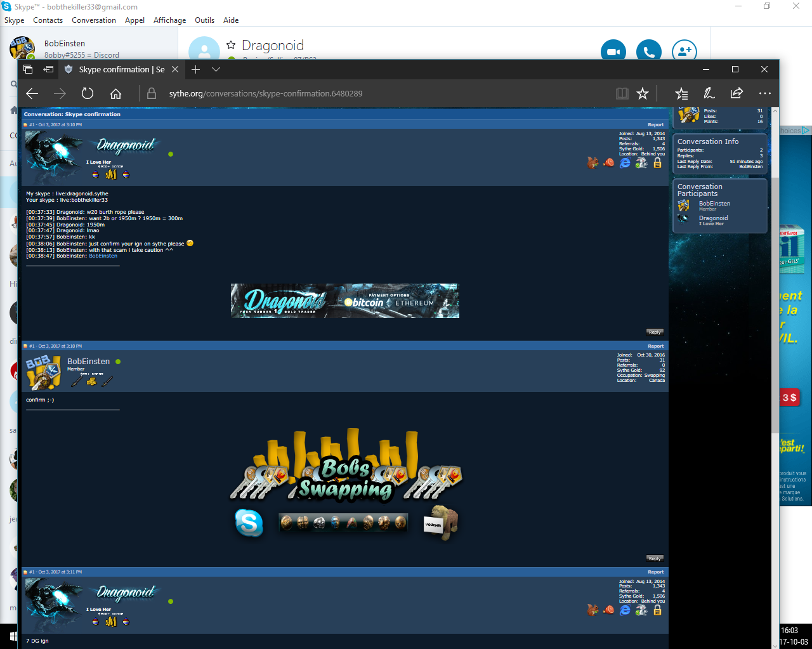The width and height of the screenshot is (812, 649).
Task: Report the first Dragonoid post from 3:10 PM
Action: click(656, 125)
